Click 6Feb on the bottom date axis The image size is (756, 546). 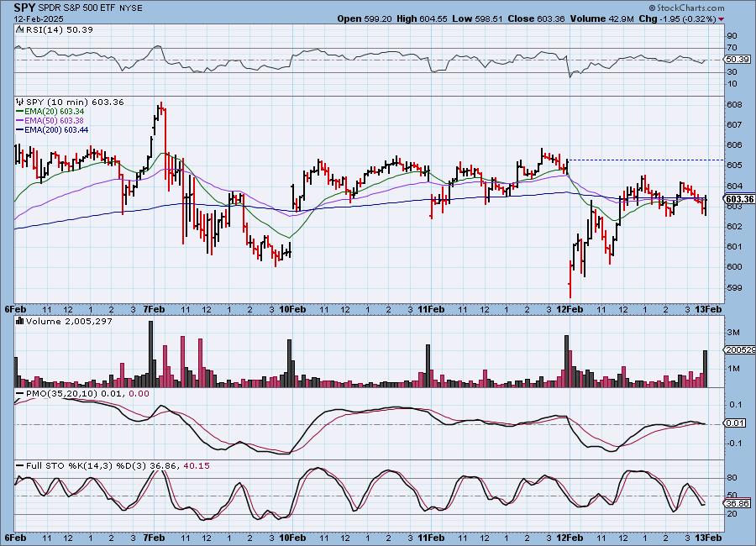click(x=15, y=538)
